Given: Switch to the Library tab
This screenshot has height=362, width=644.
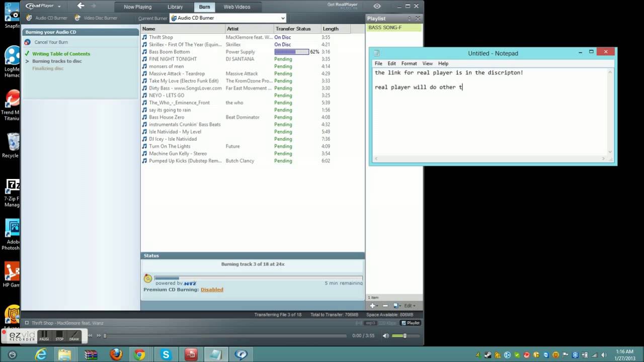Looking at the screenshot, I should pos(175,7).
